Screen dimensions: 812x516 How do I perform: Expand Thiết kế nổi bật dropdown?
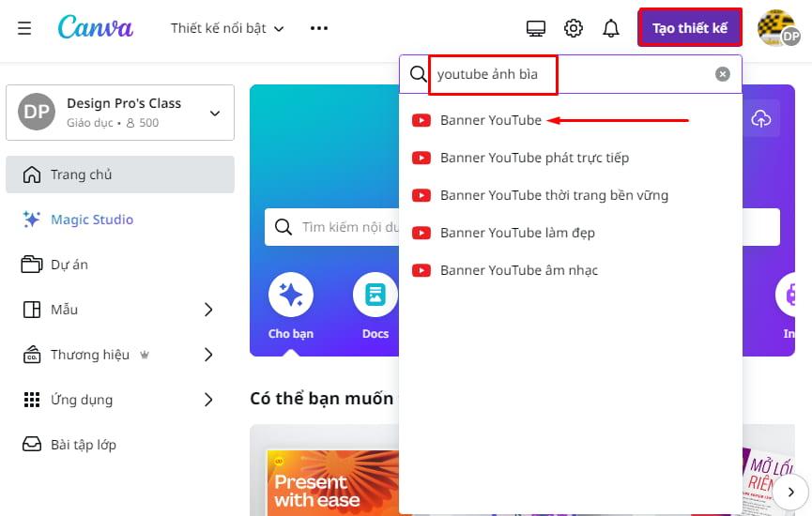click(227, 28)
